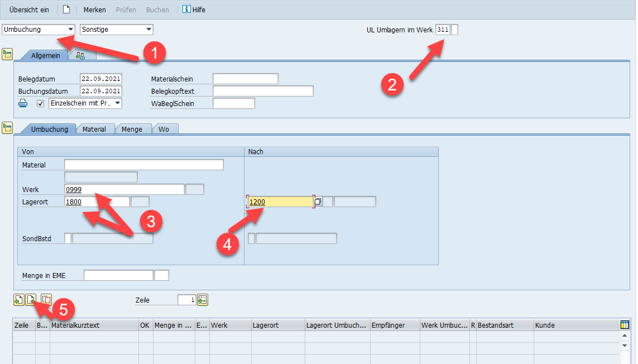The height and width of the screenshot is (364, 638).
Task: Click the copy item icon above table
Action: pyautogui.click(x=46, y=299)
